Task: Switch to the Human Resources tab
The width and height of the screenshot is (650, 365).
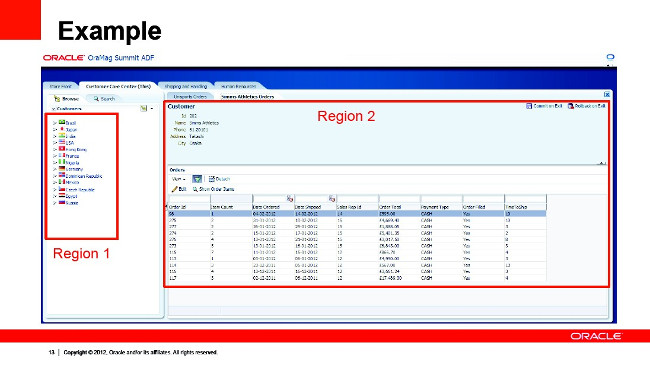Action: 238,86
